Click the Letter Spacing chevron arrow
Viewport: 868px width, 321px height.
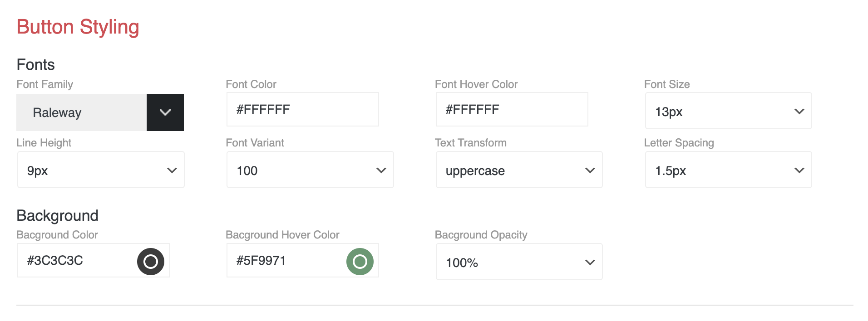pos(799,170)
